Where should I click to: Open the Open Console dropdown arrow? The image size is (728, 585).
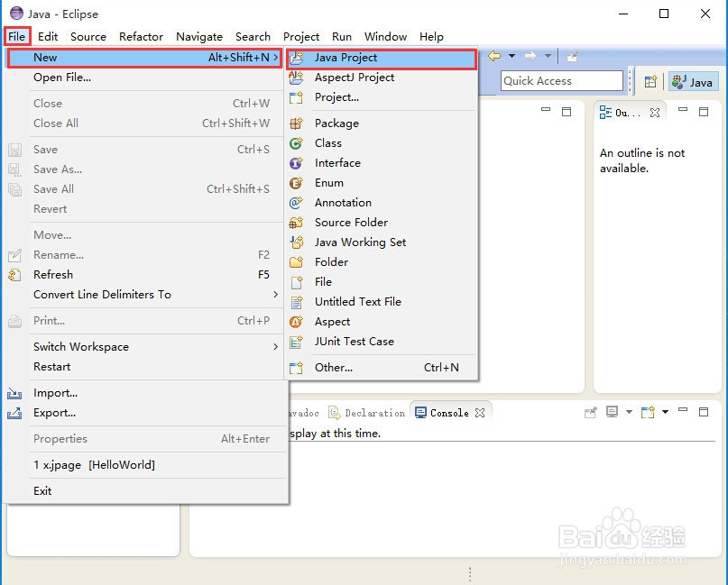tap(666, 412)
